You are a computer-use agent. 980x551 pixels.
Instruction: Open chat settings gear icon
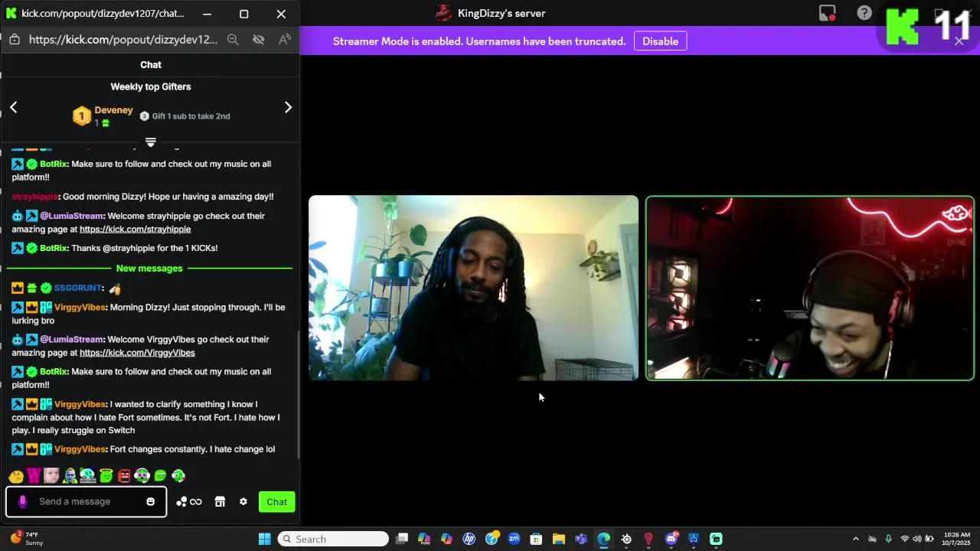tap(243, 502)
